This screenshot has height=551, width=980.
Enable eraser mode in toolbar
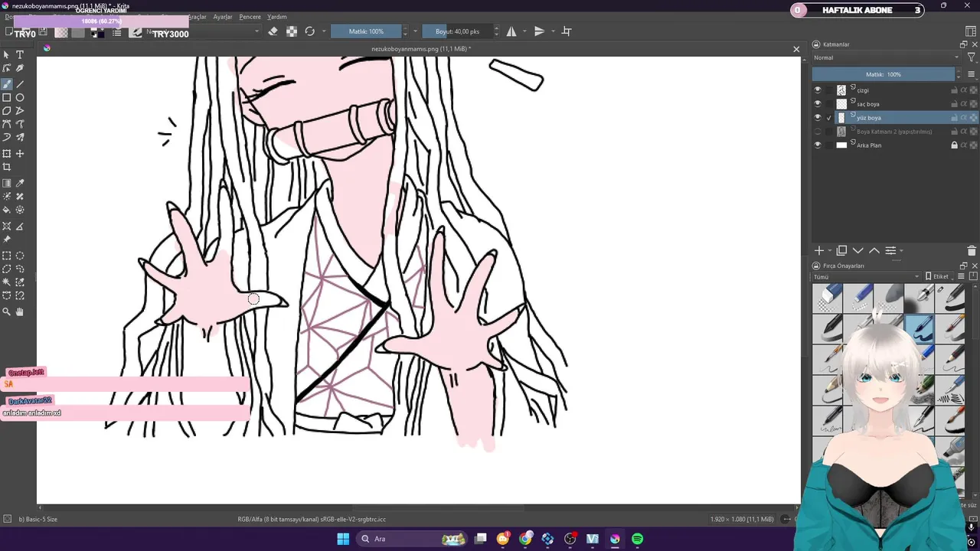coord(273,31)
